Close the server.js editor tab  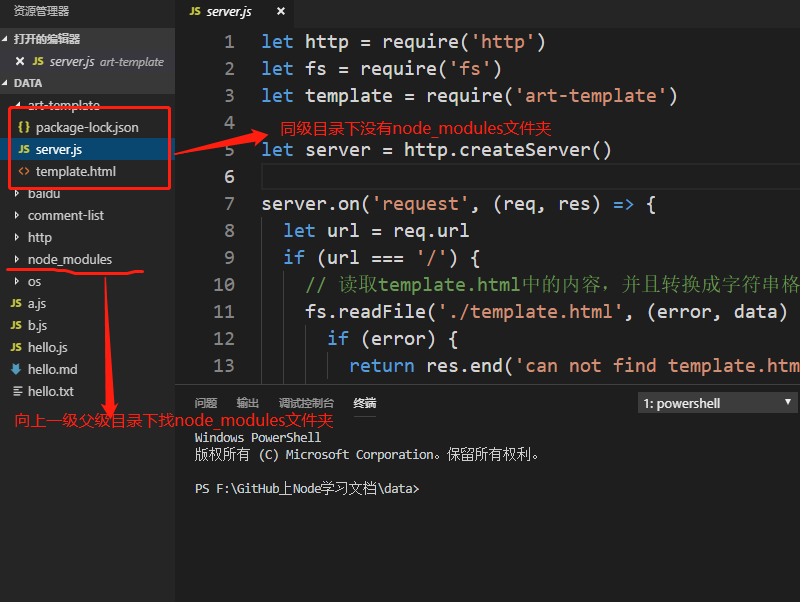click(x=281, y=11)
